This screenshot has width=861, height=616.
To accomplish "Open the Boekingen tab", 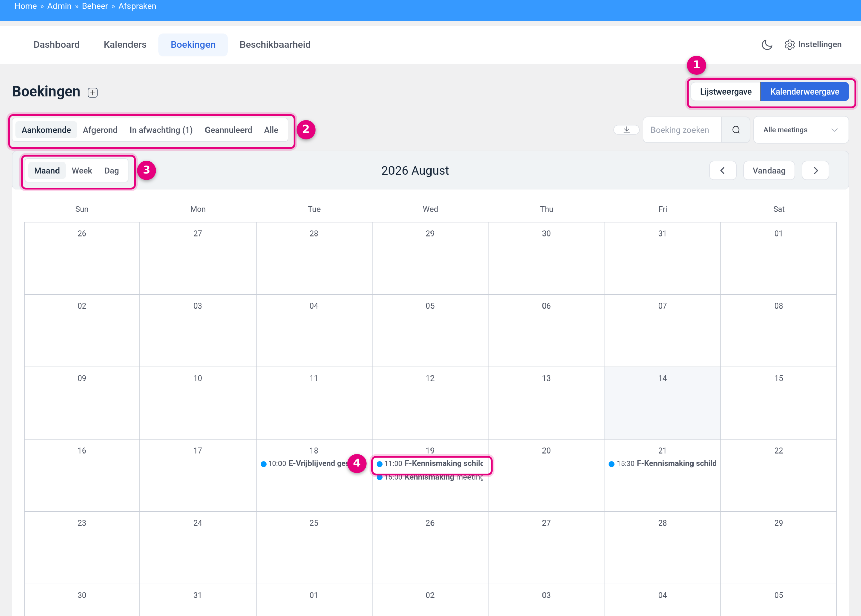I will coord(193,45).
